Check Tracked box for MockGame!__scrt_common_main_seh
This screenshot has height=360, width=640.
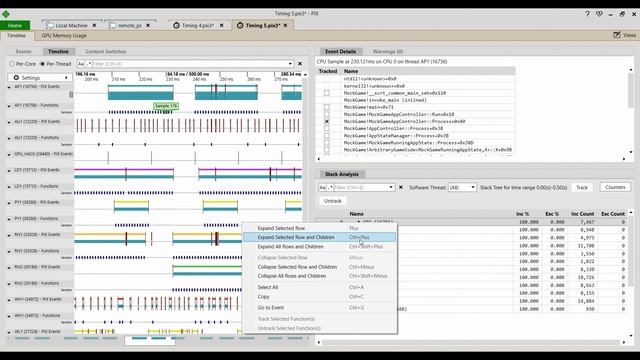[x=327, y=93]
